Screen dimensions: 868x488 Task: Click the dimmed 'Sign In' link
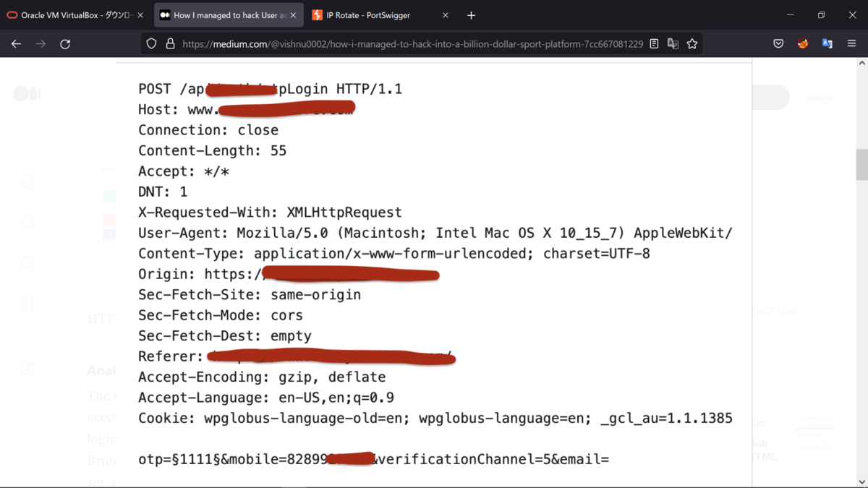(820, 98)
